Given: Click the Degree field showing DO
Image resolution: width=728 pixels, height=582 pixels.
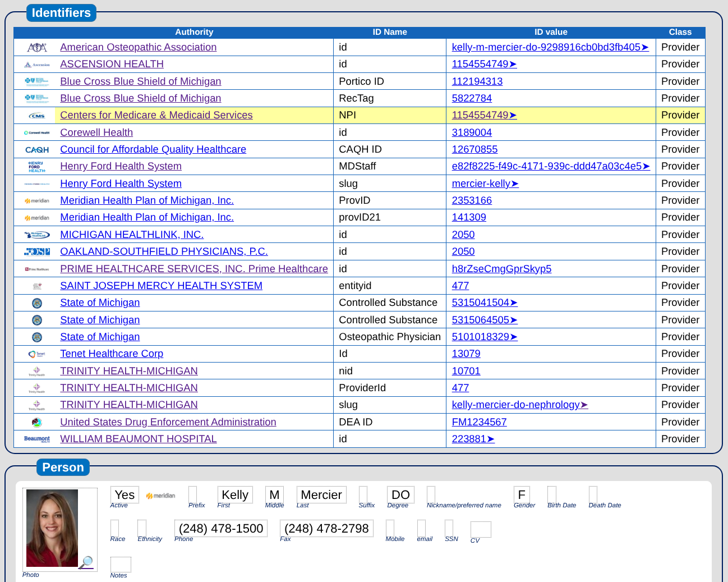Looking at the screenshot, I should point(400,495).
